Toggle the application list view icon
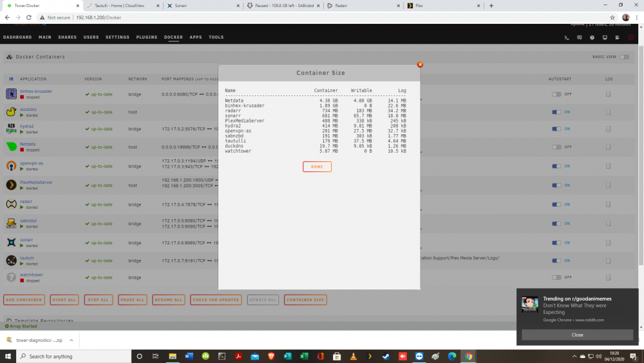 (x=11, y=79)
